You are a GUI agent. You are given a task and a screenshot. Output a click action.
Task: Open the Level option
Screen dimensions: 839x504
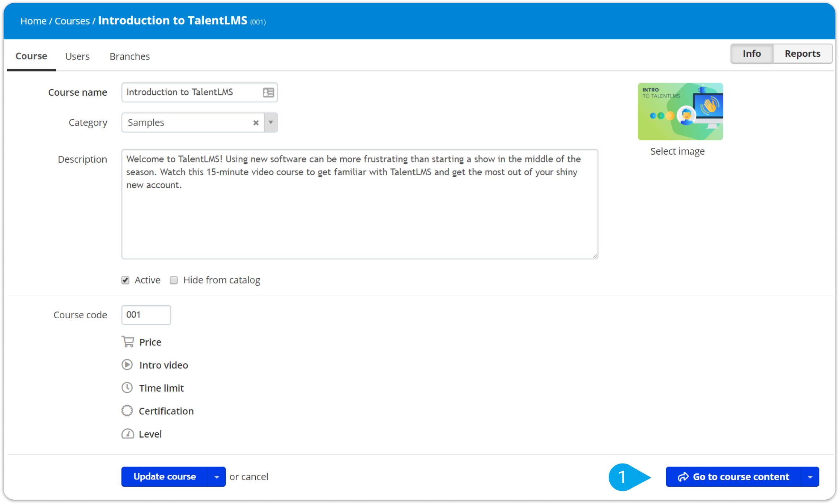pyautogui.click(x=150, y=434)
